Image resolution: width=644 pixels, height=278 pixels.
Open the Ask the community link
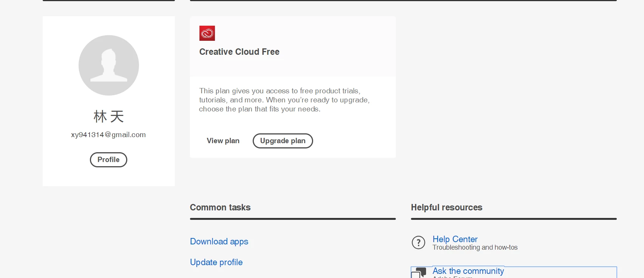tap(468, 271)
